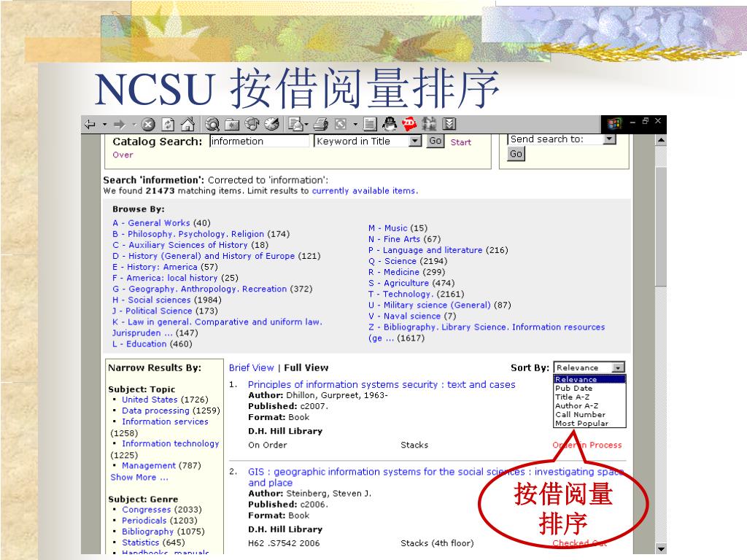Click the browser Back arrow icon
The width and height of the screenshot is (747, 560).
click(x=90, y=125)
